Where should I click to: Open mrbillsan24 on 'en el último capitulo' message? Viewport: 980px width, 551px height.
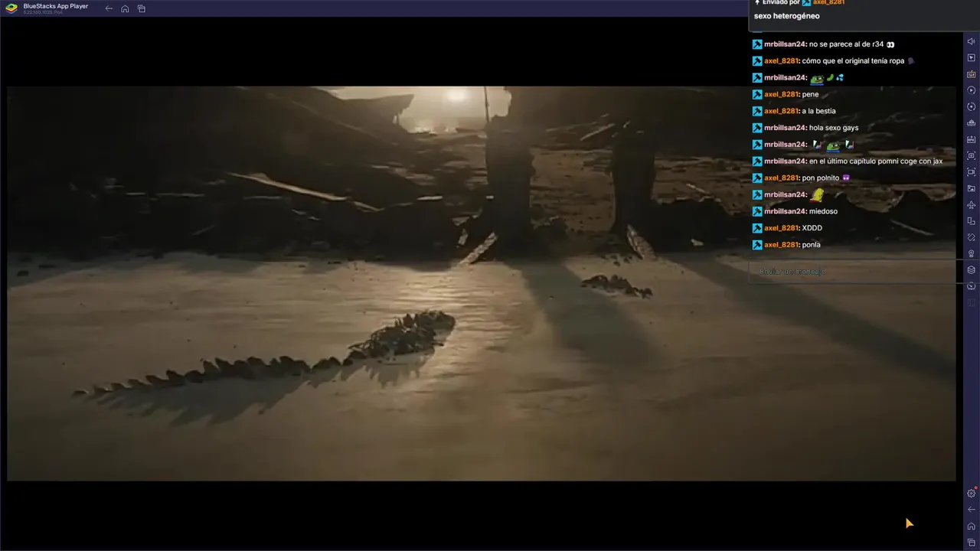pyautogui.click(x=785, y=161)
